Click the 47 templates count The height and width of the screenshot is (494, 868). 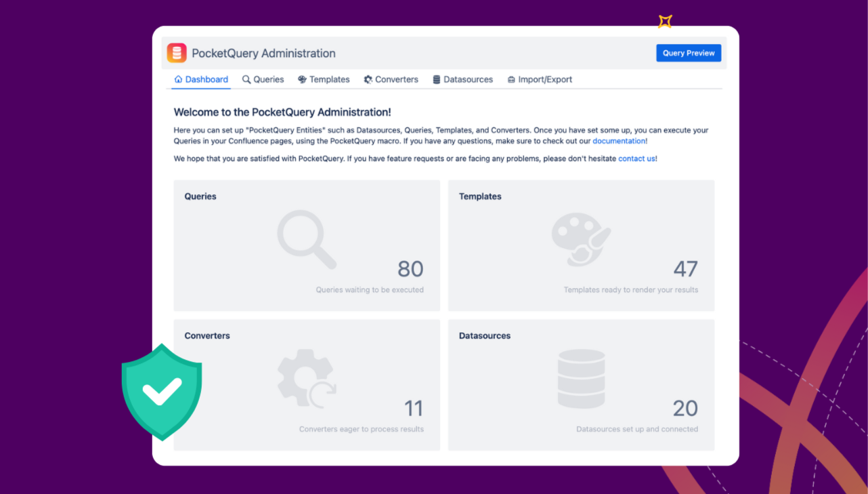tap(685, 269)
